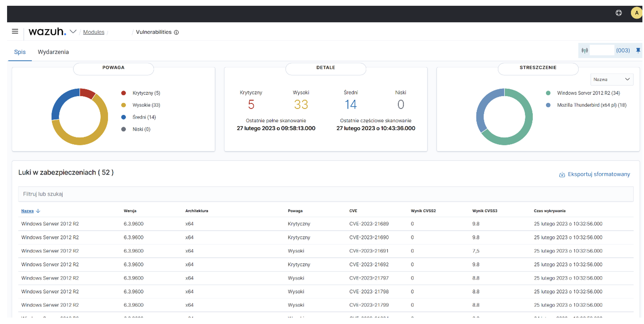The height and width of the screenshot is (324, 644).
Task: Click the export download icon
Action: tap(562, 175)
